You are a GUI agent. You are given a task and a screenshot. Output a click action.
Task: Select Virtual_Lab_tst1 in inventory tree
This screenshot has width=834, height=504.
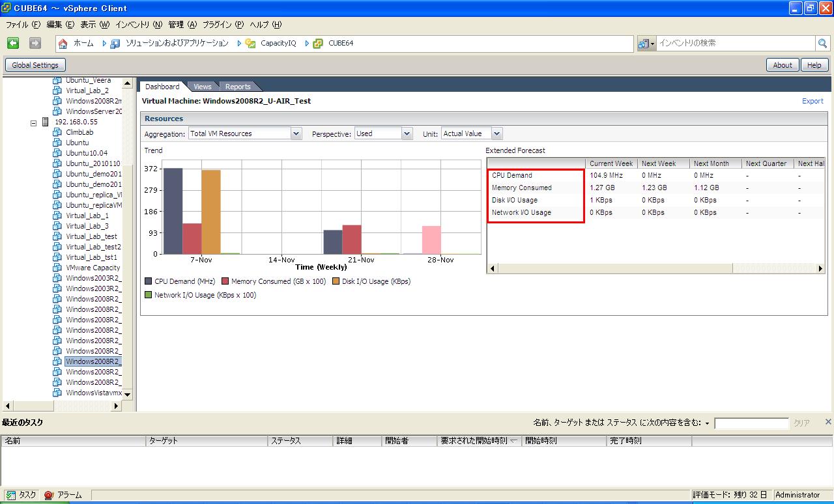point(91,257)
